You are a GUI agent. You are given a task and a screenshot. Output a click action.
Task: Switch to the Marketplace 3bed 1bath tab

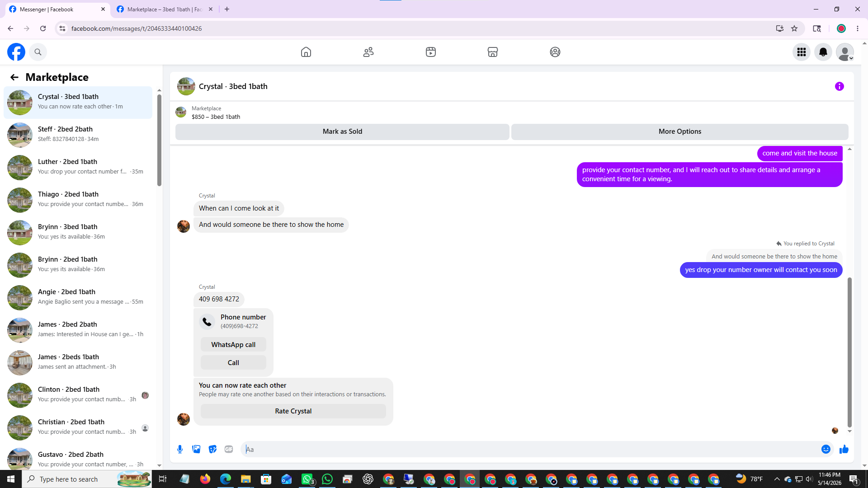click(165, 9)
